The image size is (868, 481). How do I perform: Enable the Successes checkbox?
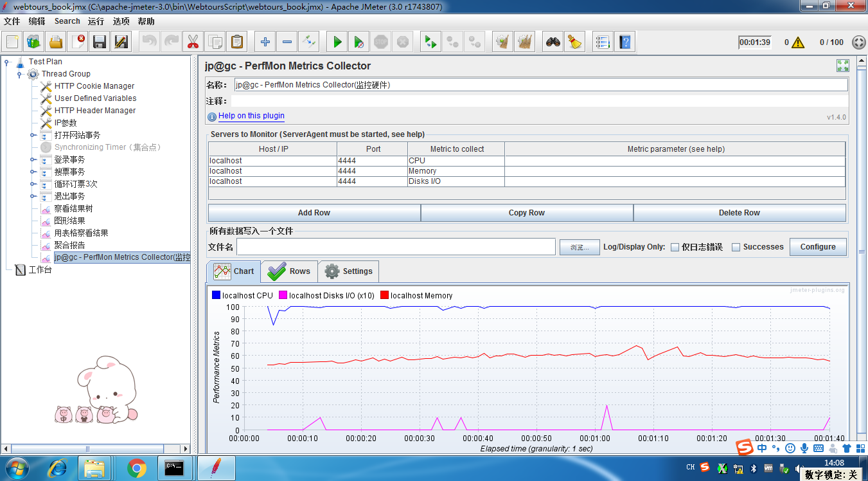tap(736, 247)
